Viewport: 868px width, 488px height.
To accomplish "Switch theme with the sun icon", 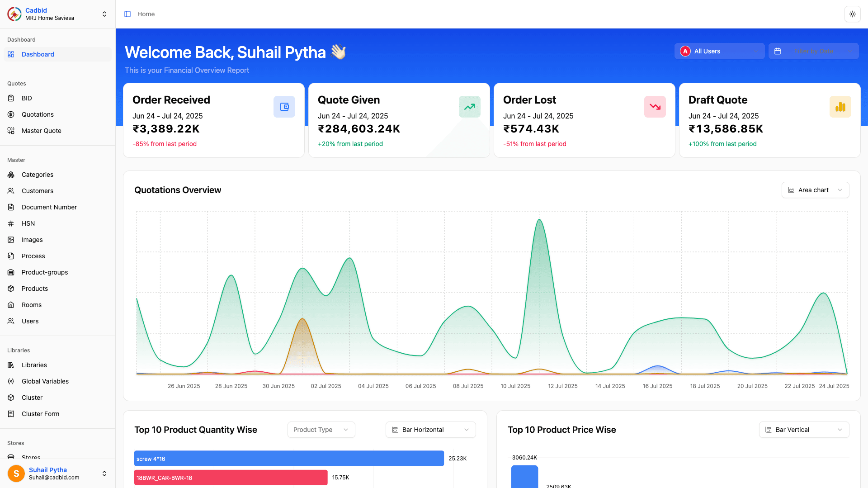I will click(852, 14).
